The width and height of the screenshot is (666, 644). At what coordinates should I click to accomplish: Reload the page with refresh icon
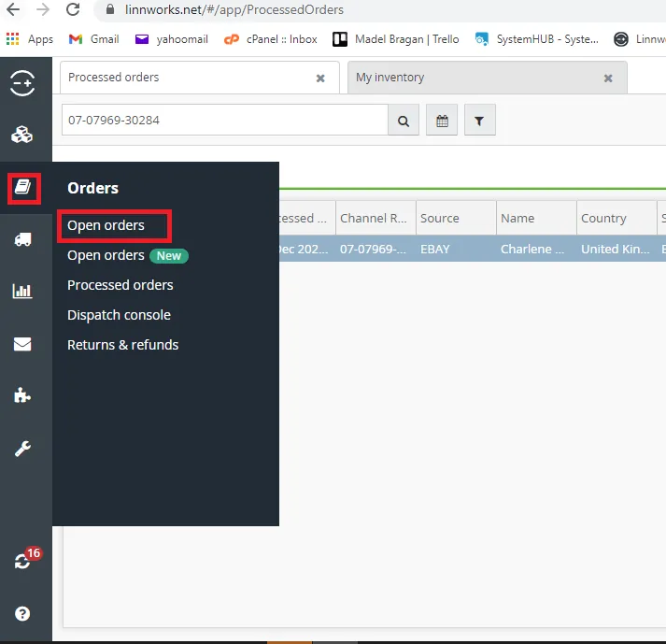(73, 9)
